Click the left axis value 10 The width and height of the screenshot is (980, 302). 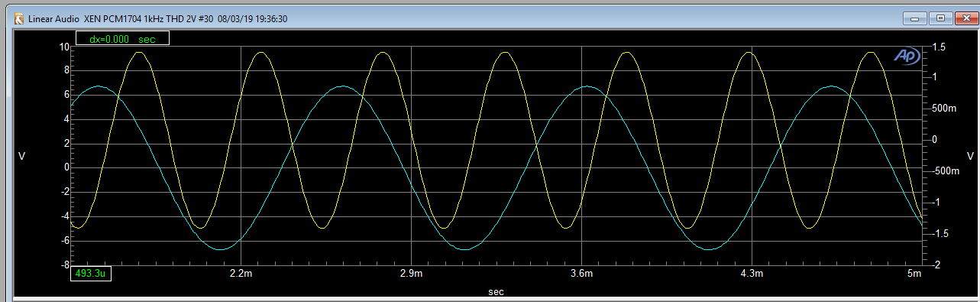coord(65,47)
